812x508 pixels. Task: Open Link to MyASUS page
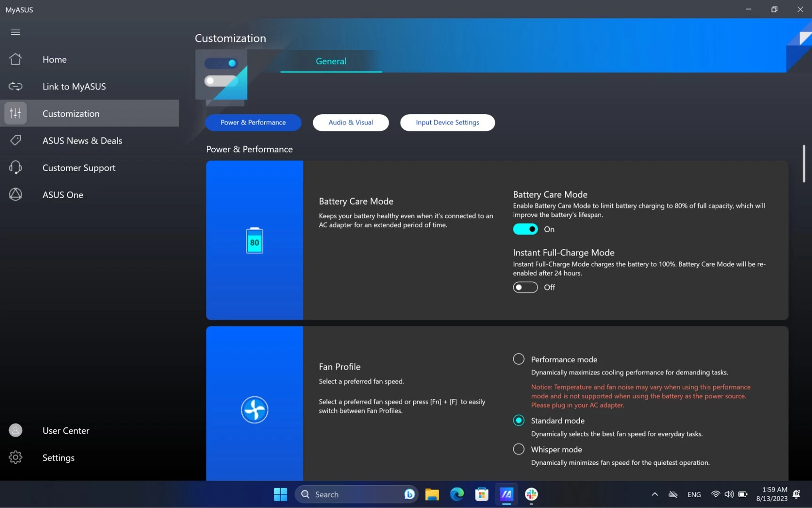pos(74,87)
